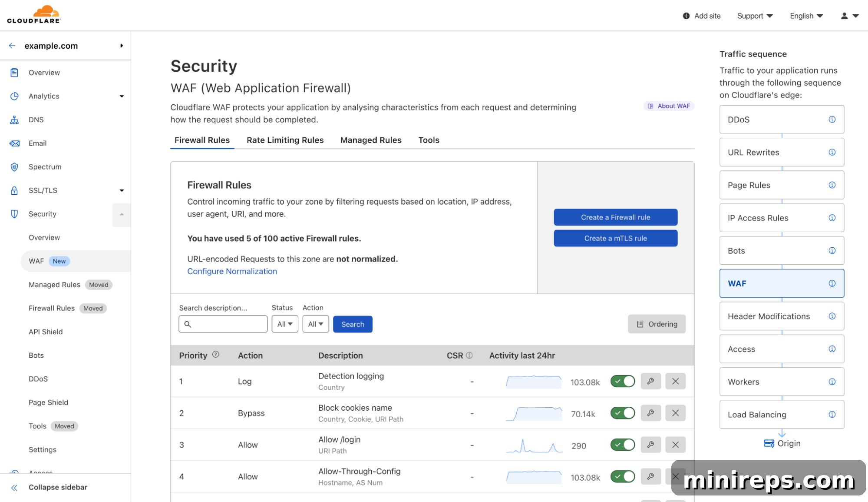Expand the Analytics sidebar section

(122, 96)
